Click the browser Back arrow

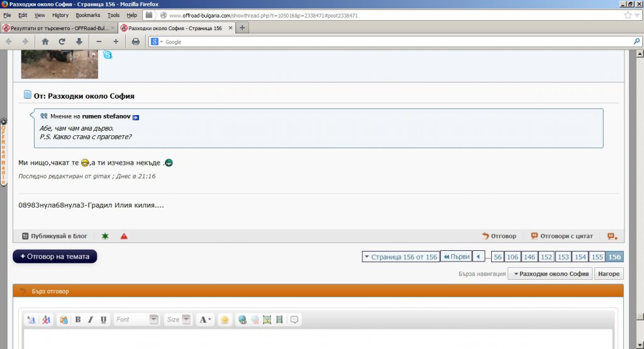[x=9, y=42]
